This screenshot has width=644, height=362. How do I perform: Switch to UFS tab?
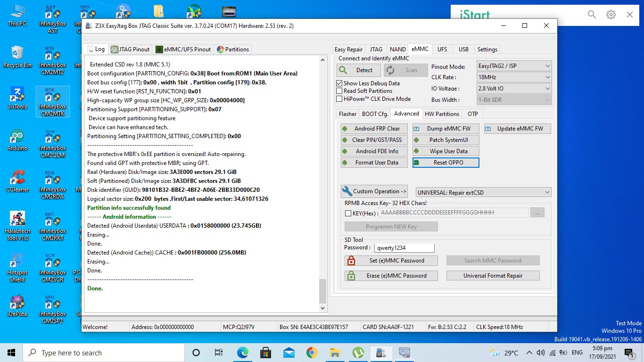pyautogui.click(x=442, y=49)
